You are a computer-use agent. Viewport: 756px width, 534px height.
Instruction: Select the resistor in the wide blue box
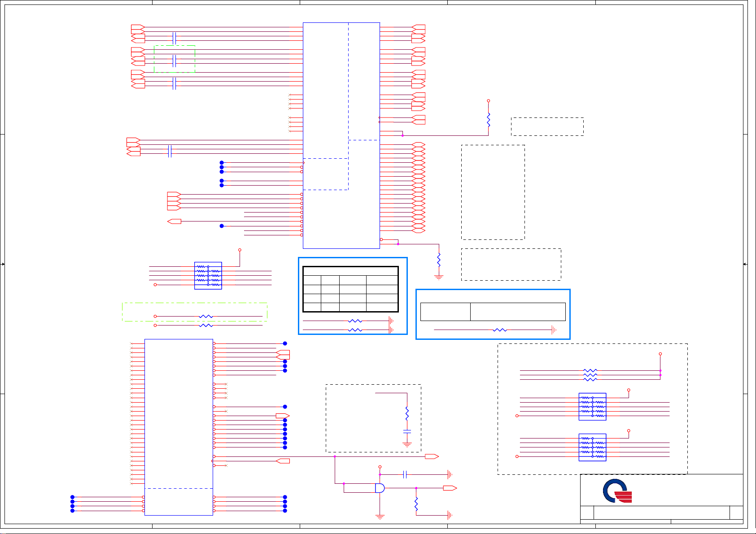(x=499, y=330)
